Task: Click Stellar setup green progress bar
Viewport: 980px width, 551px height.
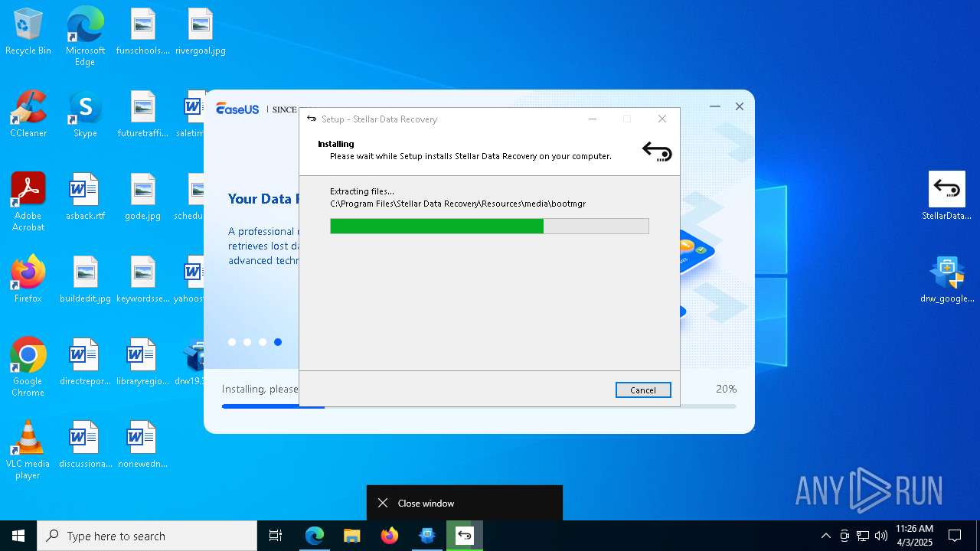Action: coord(489,226)
